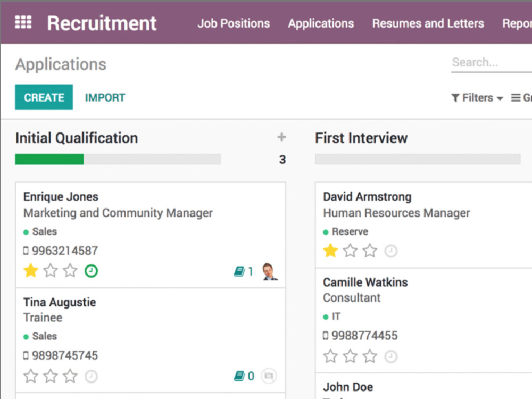Click David Armstrong's activity clock icon
The width and height of the screenshot is (532, 399).
click(x=391, y=252)
